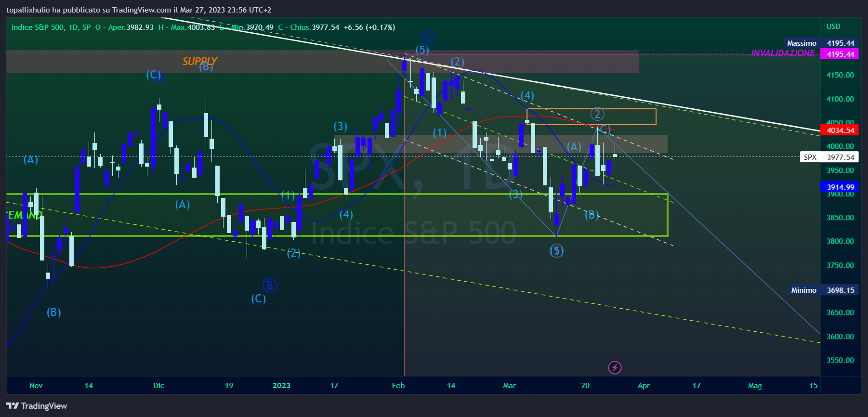Click the 4150.00 price axis level
The image size is (868, 417).
click(840, 75)
